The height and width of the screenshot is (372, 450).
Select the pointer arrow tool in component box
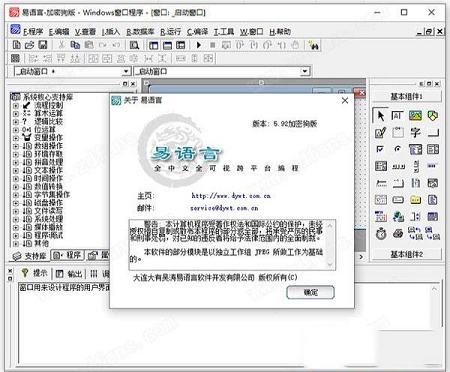click(380, 115)
